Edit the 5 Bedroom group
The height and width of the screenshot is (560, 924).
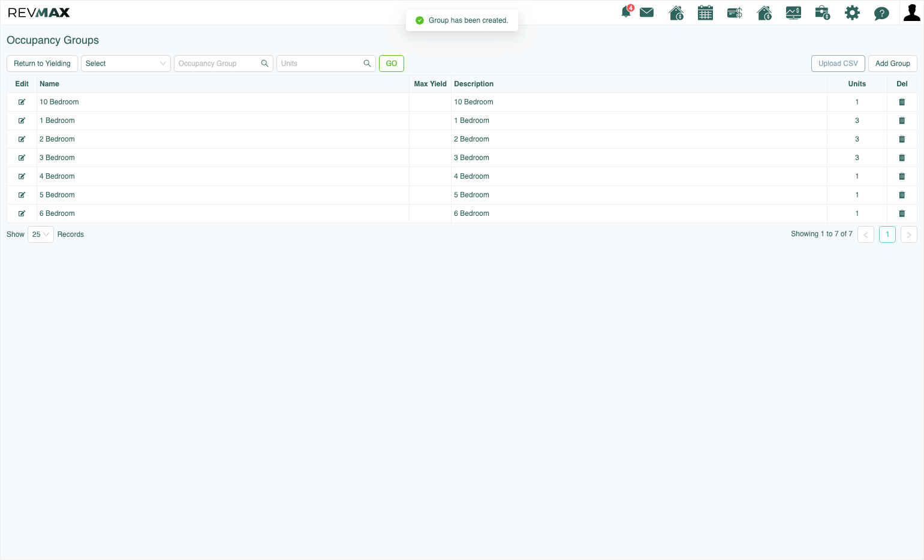pyautogui.click(x=22, y=195)
